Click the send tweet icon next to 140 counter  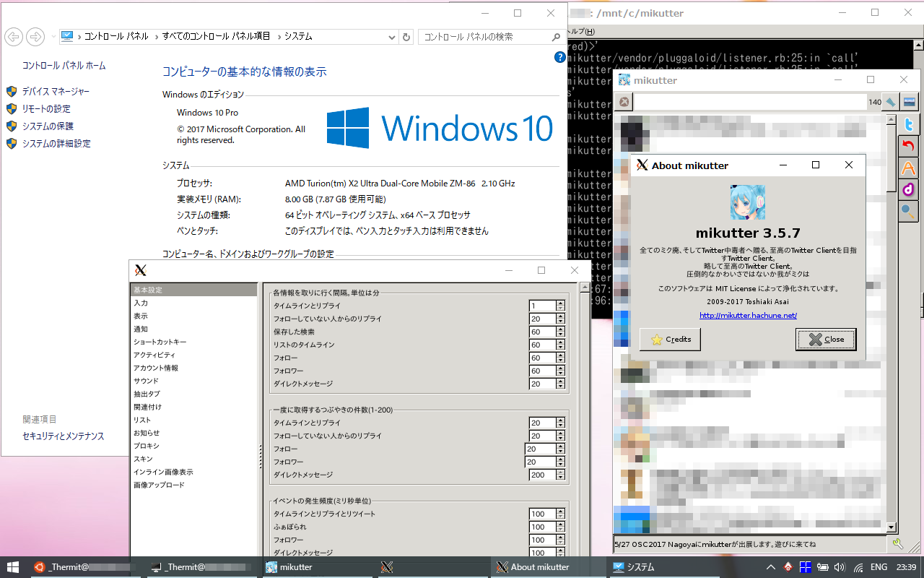(x=892, y=102)
